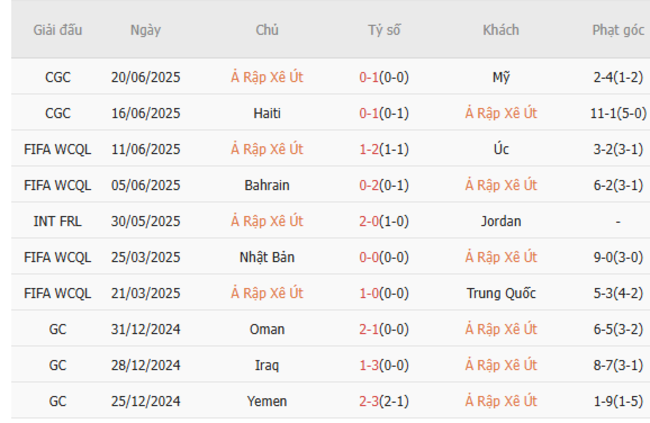Open the Trung Quốc team link

click(x=501, y=293)
